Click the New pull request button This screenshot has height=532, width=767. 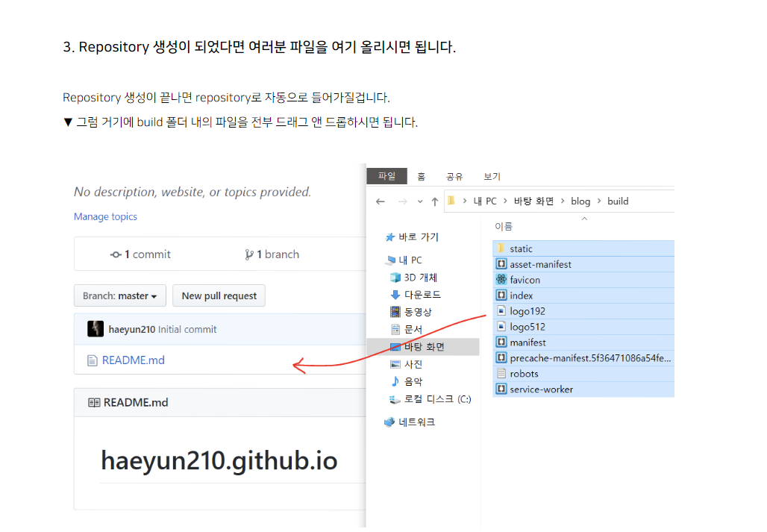[x=219, y=295]
